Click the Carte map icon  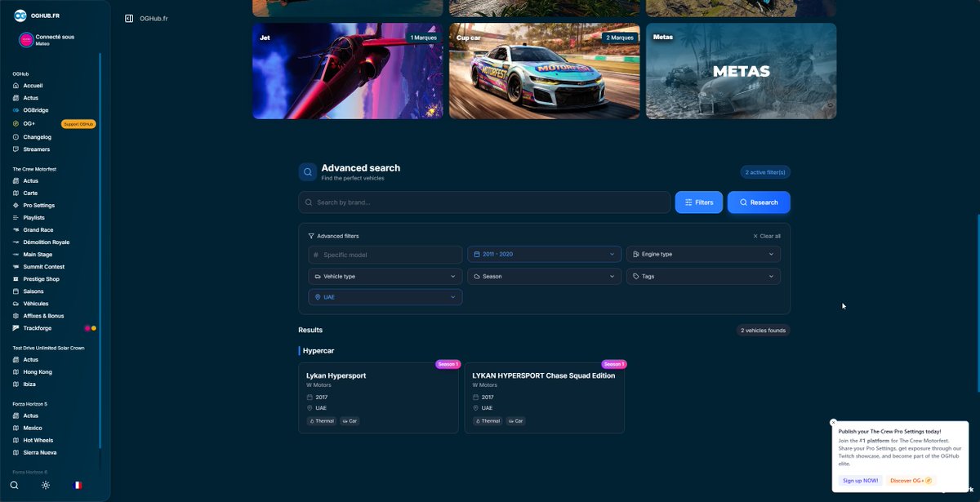pos(16,193)
